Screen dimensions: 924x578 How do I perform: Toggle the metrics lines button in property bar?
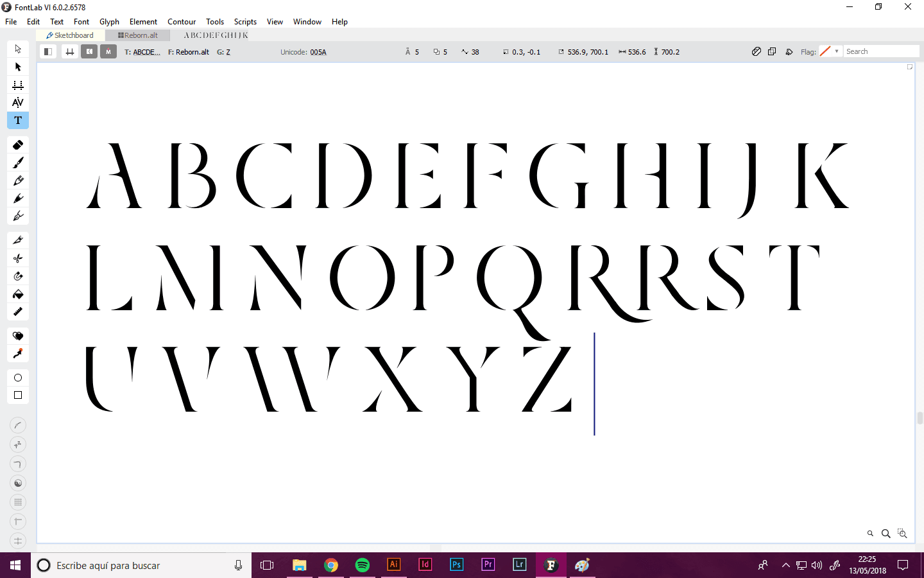[70, 51]
